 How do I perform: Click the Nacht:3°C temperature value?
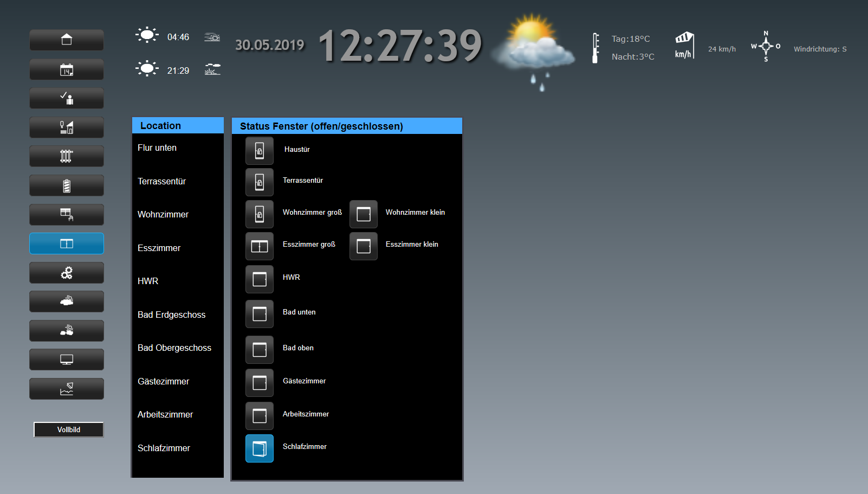tap(633, 57)
